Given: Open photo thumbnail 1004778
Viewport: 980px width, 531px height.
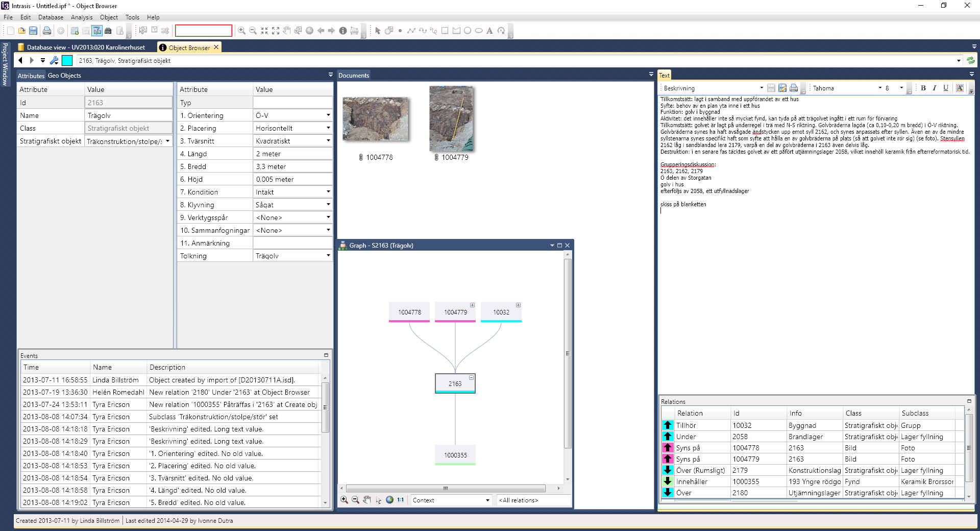Looking at the screenshot, I should point(376,119).
